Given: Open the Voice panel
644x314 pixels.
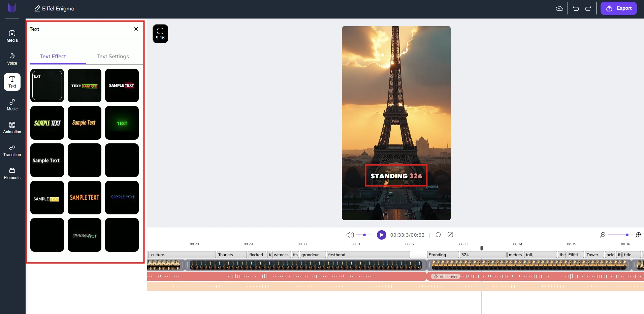Looking at the screenshot, I should (12, 59).
